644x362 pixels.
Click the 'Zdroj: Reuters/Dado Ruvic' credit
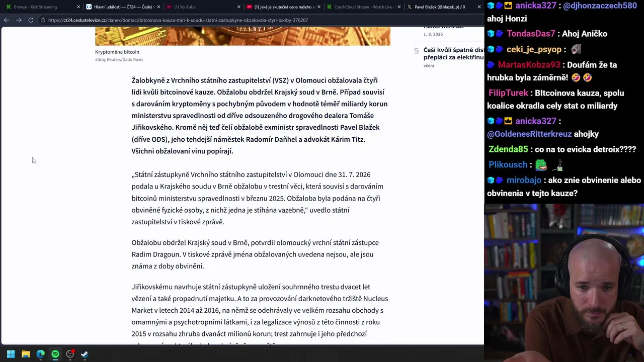(x=119, y=60)
